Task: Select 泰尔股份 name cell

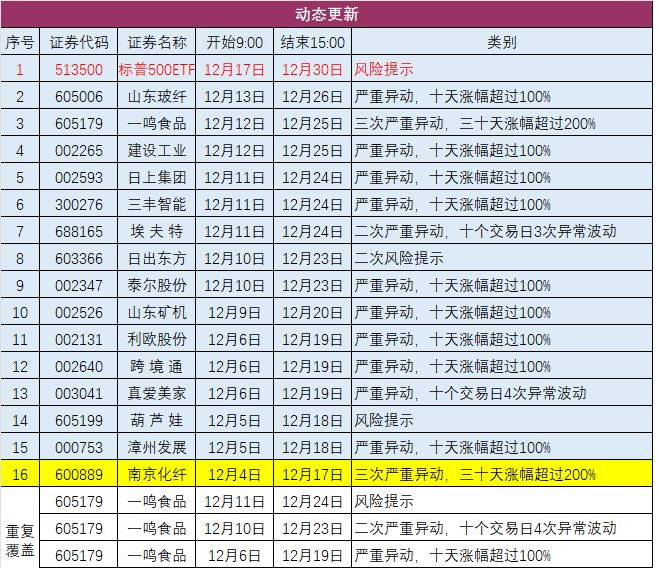Action: click(157, 285)
